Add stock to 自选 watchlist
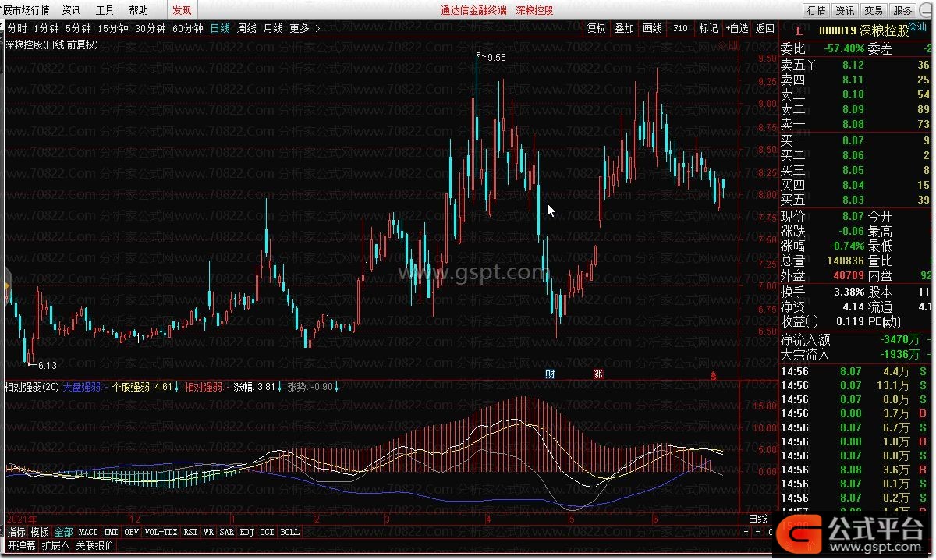The image size is (936, 560). click(736, 28)
